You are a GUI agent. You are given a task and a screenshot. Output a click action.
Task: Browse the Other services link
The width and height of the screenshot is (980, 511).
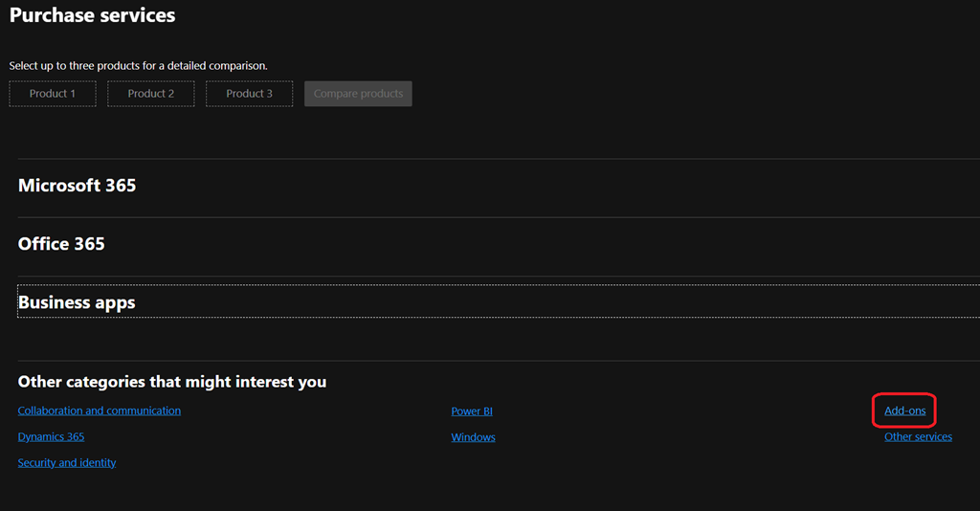[918, 436]
